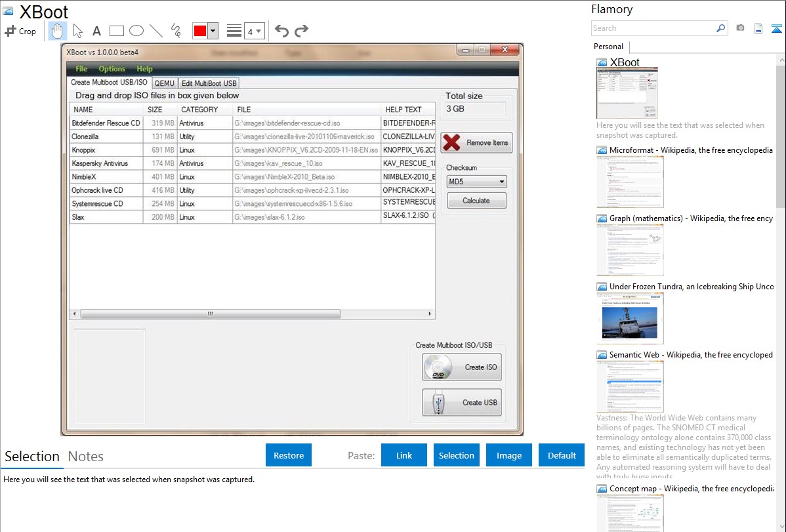This screenshot has width=786, height=532.
Task: Open the Options menu in XBoot
Action: 112,69
